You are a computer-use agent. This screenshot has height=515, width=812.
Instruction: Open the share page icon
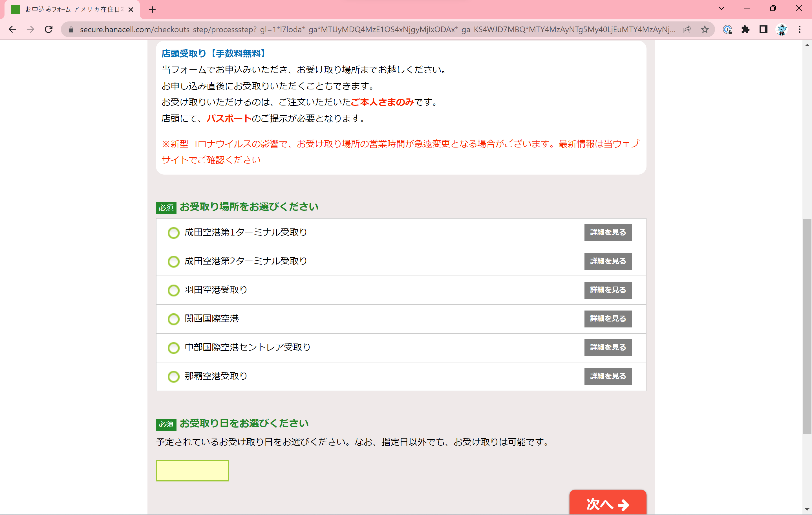(x=687, y=29)
